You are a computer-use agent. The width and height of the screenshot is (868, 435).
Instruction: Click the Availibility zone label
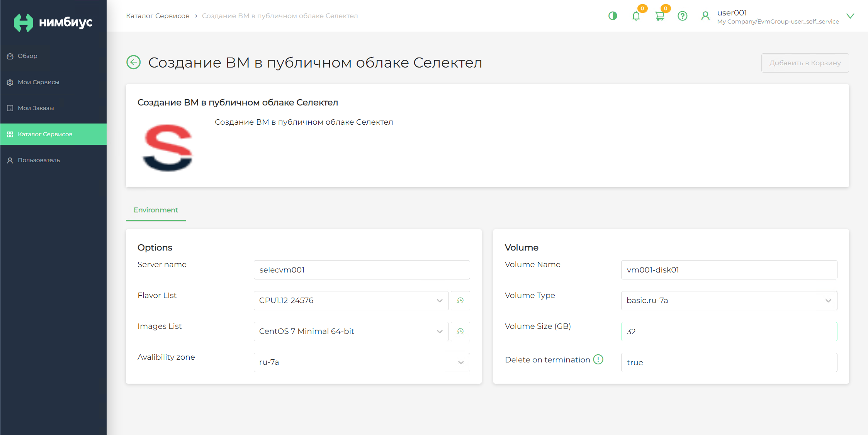pyautogui.click(x=166, y=357)
